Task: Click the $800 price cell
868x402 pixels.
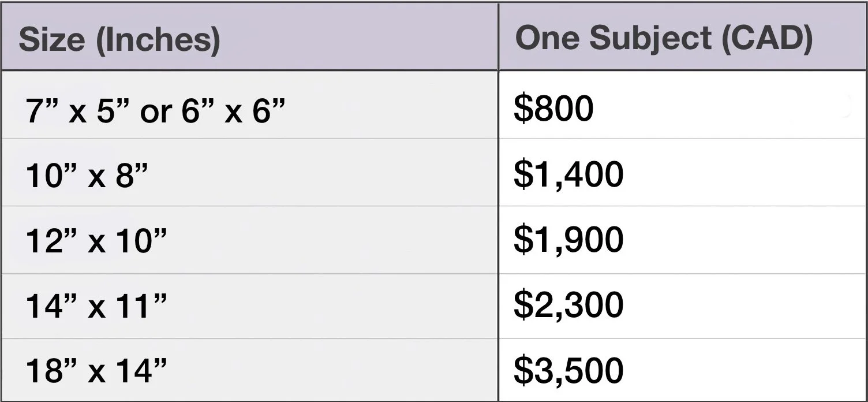Action: (x=682, y=105)
